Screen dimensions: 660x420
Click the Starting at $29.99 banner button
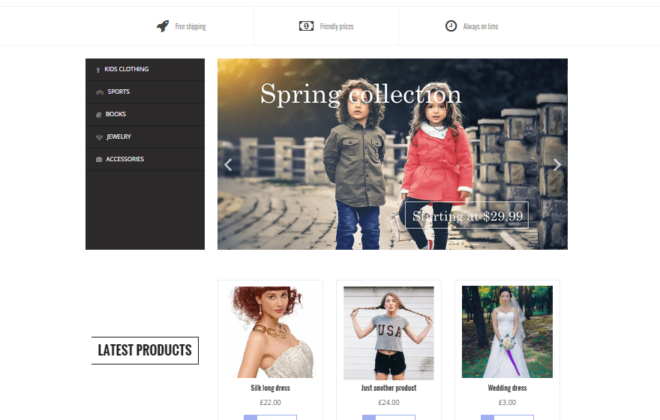467,215
